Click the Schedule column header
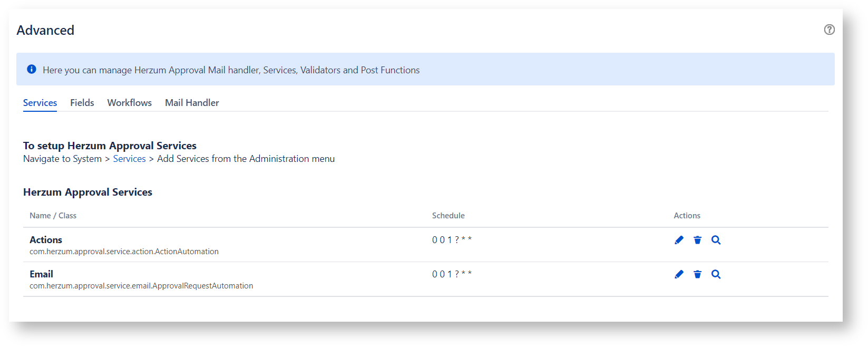The width and height of the screenshot is (868, 347). coord(448,216)
